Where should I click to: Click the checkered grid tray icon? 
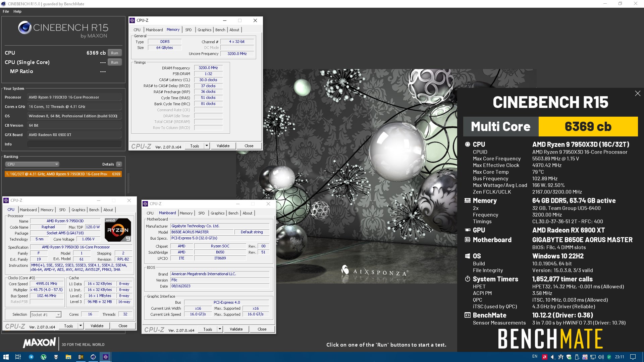point(585,357)
